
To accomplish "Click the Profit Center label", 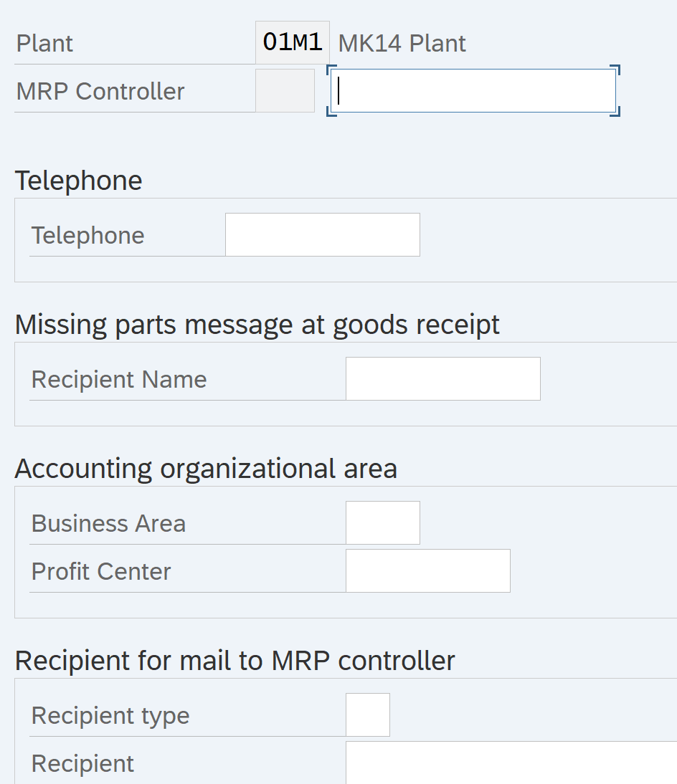I will tap(101, 572).
